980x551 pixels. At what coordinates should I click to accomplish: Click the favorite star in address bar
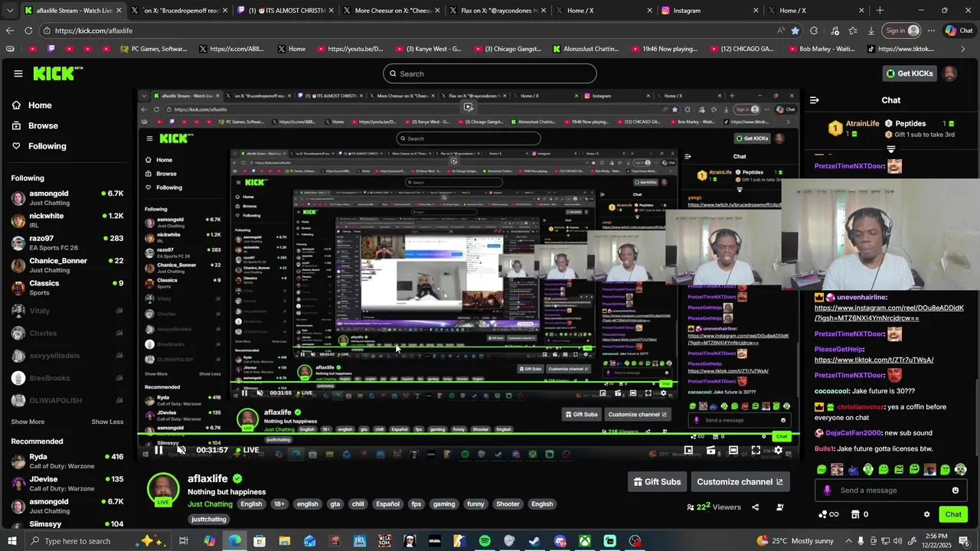pos(795,31)
